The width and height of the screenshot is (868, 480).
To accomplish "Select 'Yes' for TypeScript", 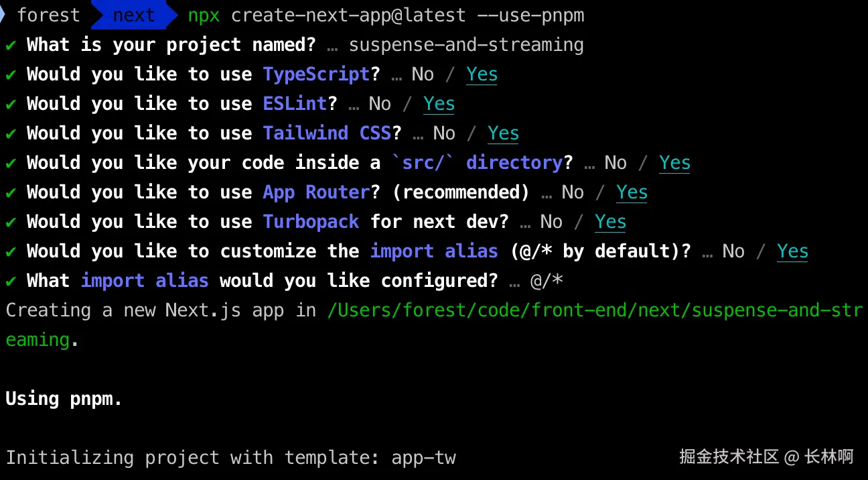I will coord(482,74).
